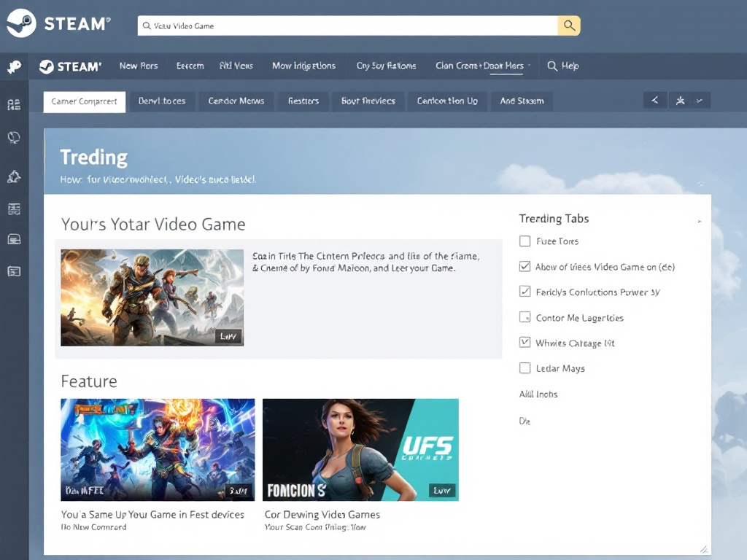Open the Eercem menu item
The image size is (747, 560).
190,66
